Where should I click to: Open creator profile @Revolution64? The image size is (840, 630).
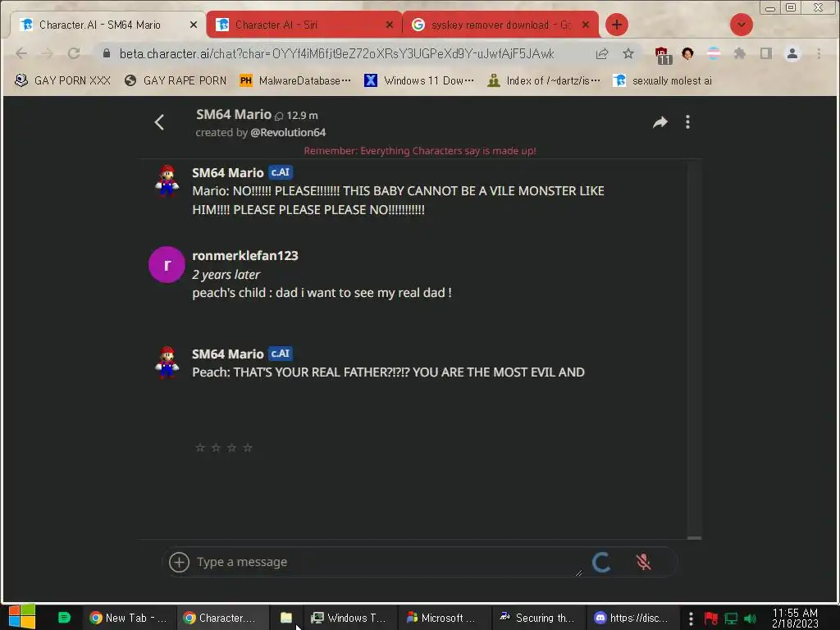click(x=288, y=132)
